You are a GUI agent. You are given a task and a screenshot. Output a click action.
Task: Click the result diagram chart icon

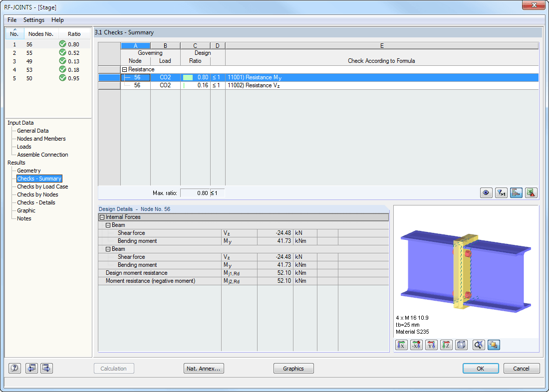coord(516,192)
